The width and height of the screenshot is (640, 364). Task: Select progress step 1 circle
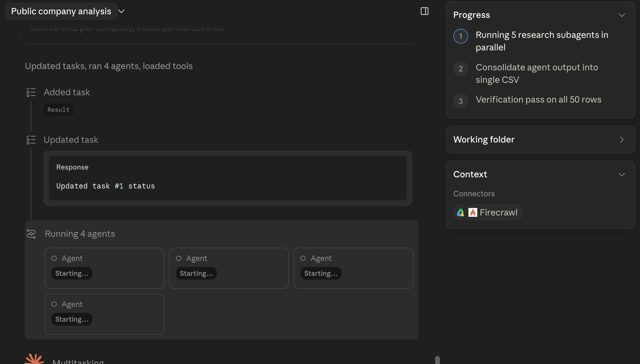pyautogui.click(x=461, y=36)
